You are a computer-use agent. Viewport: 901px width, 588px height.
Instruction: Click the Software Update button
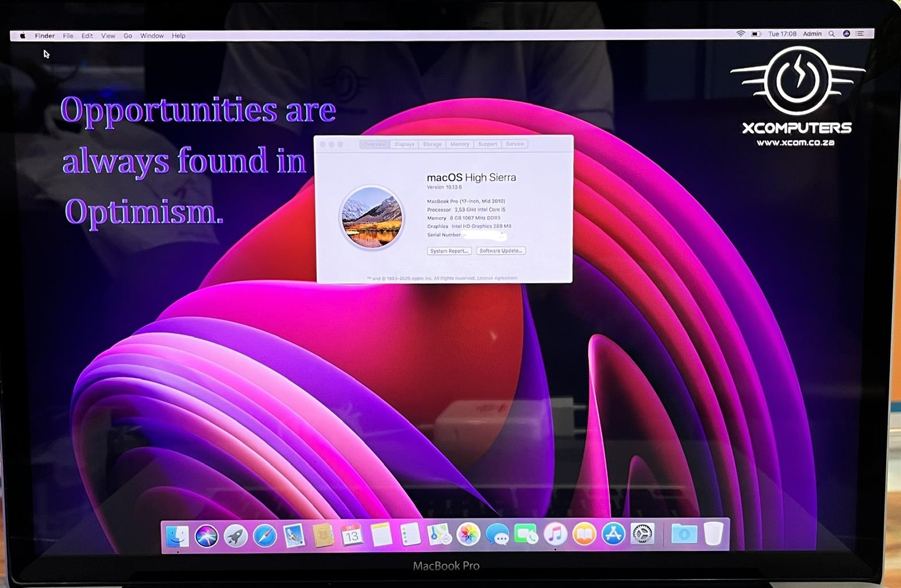pos(500,251)
